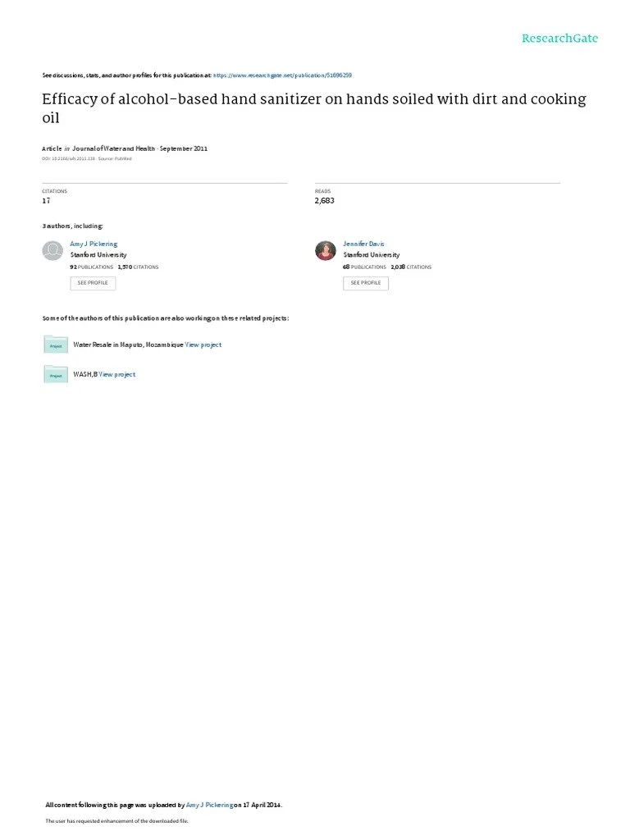Click the reads count 2,683

click(325, 200)
